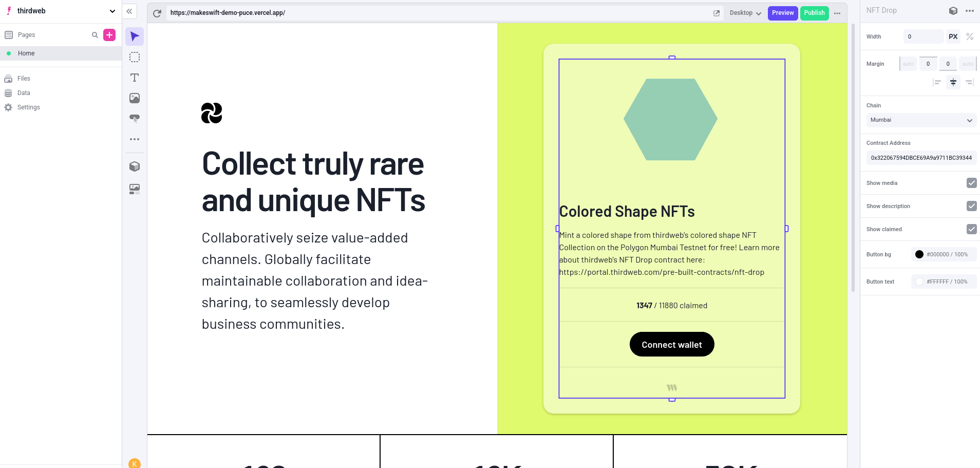980x468 pixels.
Task: Toggle Show claimed checkbox
Action: [x=972, y=229]
